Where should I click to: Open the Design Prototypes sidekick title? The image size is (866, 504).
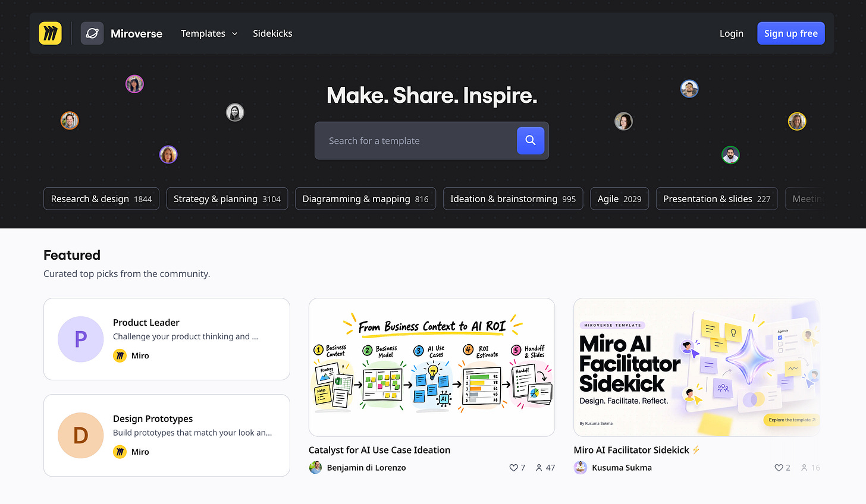(x=153, y=418)
